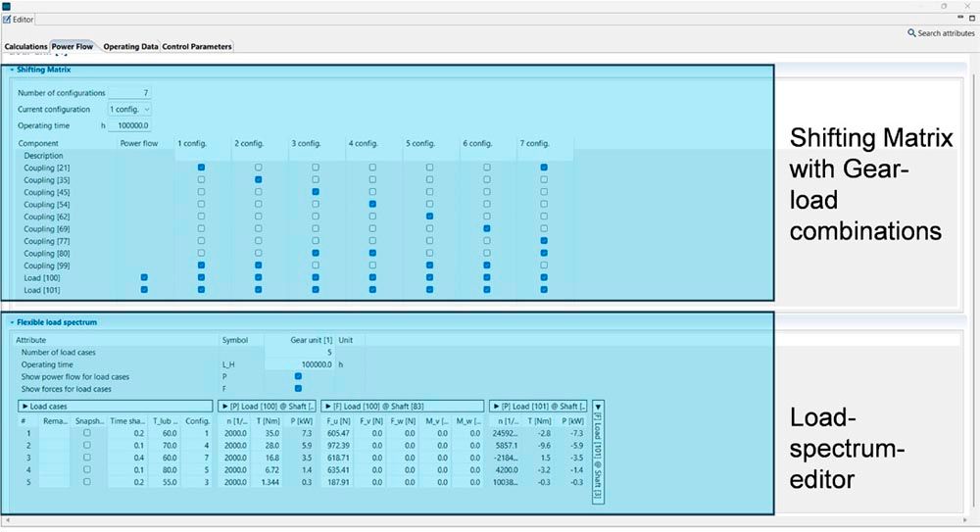Click the 1 config. column header
The width and height of the screenshot is (980, 532).
point(192,143)
